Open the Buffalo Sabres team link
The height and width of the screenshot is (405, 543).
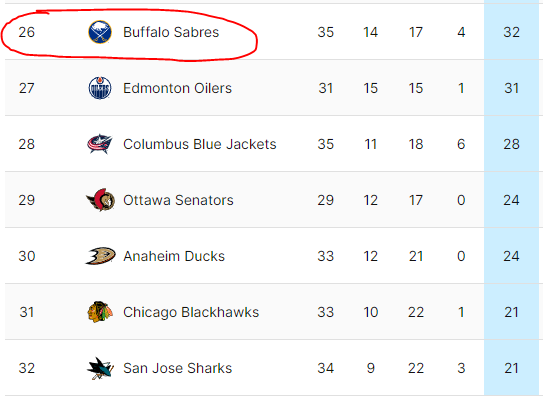coord(171,32)
